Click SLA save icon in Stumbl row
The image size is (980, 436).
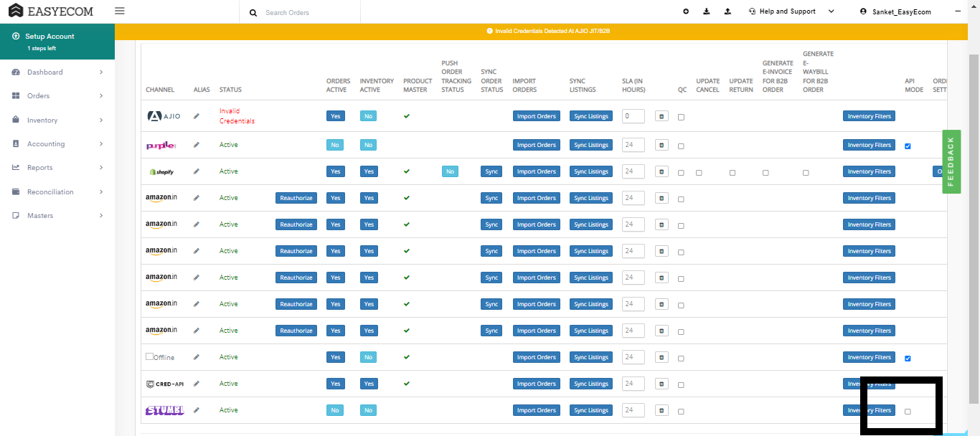click(x=661, y=410)
